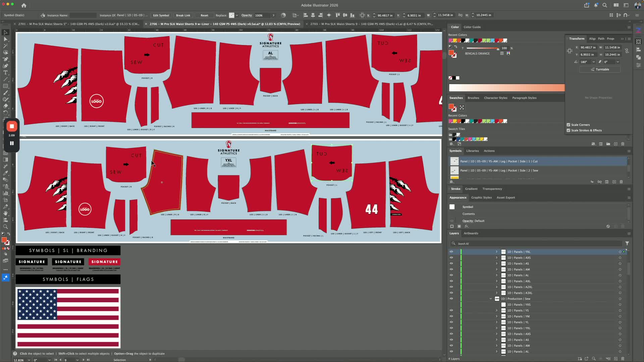The height and width of the screenshot is (362, 644).
Task: Go to the Illustrator Home screen
Action: [x=24, y=5]
